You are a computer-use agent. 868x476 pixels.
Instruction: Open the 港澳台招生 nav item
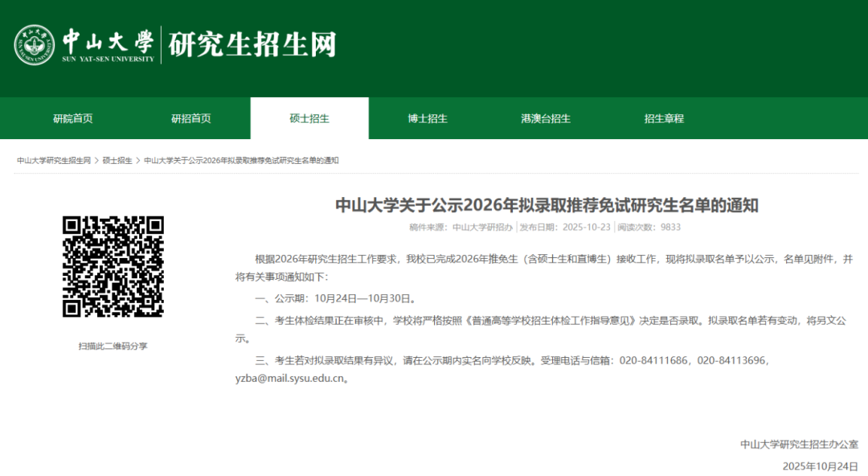546,118
